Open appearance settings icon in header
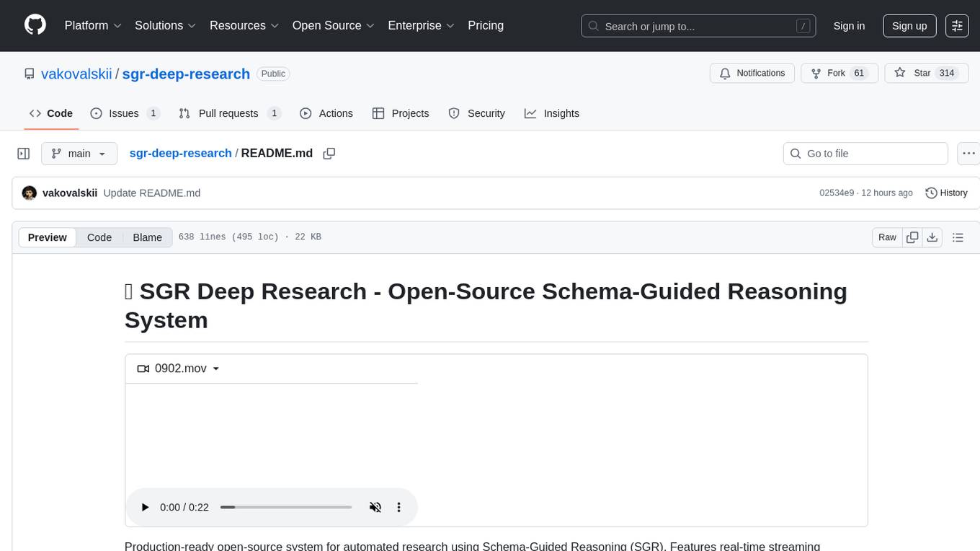The image size is (980, 551). tap(957, 26)
